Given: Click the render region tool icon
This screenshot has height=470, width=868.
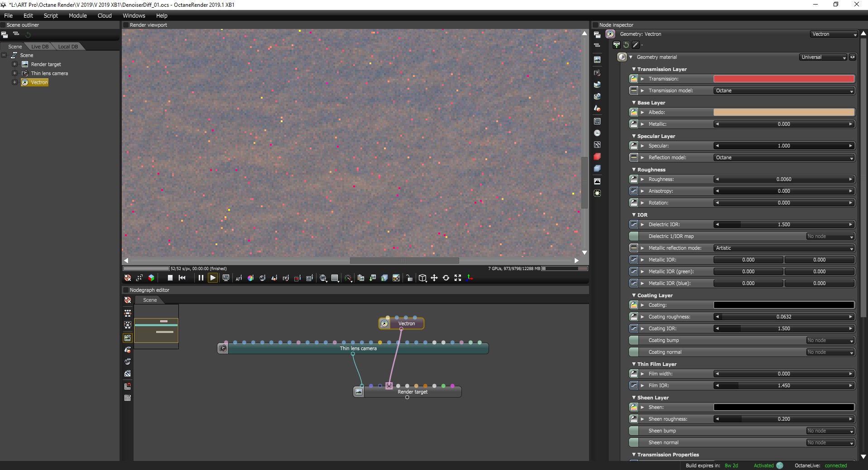Looking at the screenshot, I should (297, 278).
